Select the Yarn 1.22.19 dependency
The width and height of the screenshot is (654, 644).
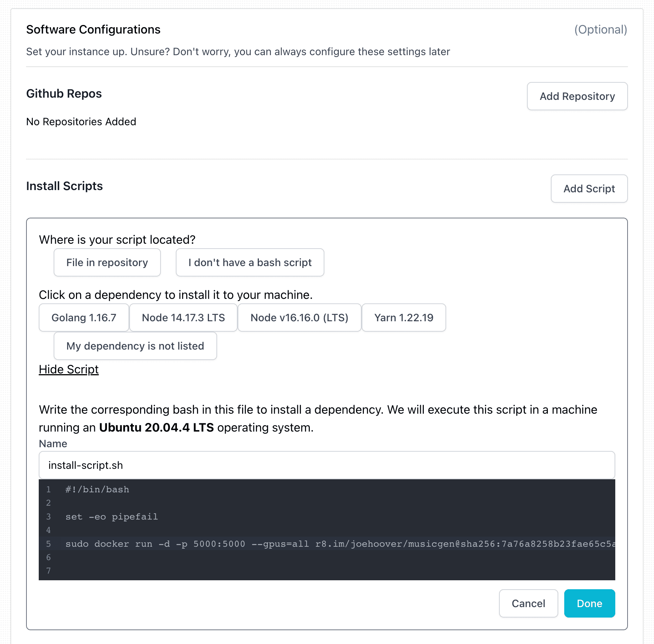click(x=404, y=318)
